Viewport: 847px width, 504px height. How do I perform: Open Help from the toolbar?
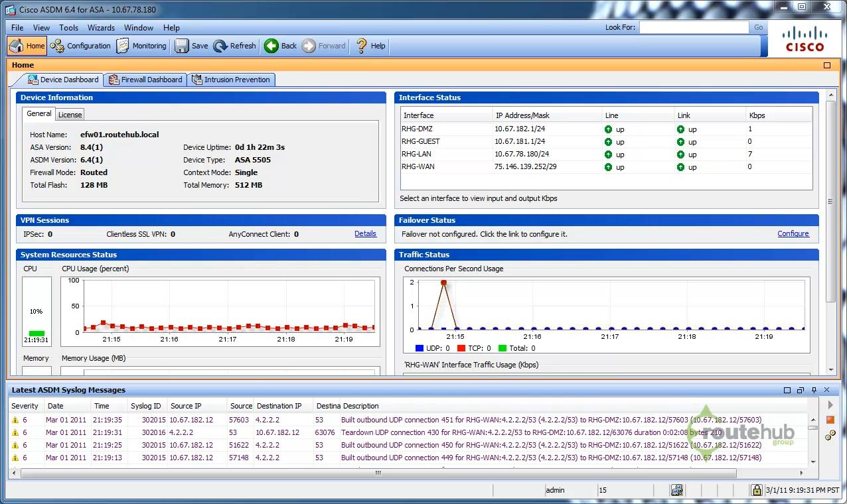click(x=370, y=46)
